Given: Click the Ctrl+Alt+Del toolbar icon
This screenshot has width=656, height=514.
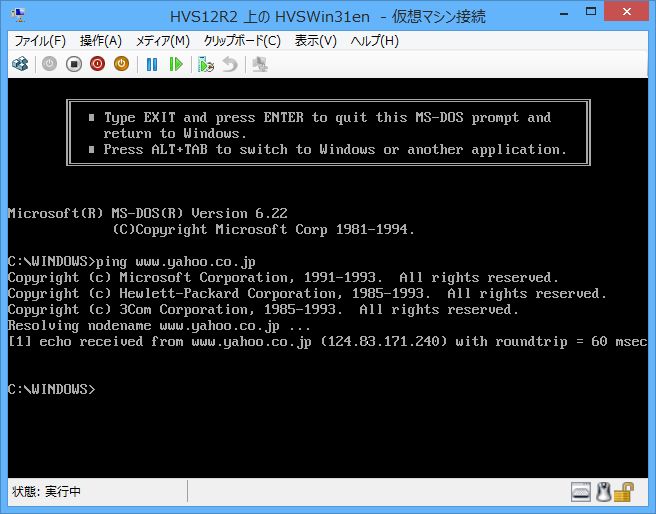Looking at the screenshot, I should [x=20, y=64].
